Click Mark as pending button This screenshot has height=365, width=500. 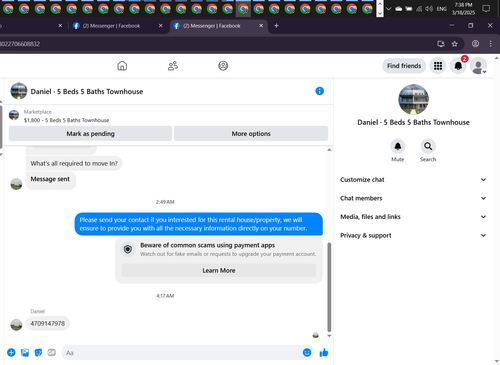(x=90, y=134)
